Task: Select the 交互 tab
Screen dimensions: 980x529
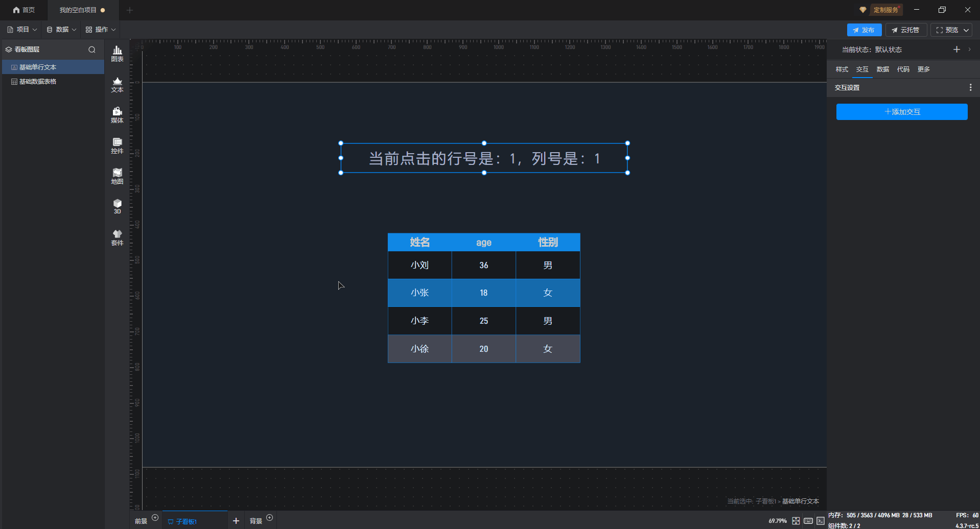Action: [862, 69]
